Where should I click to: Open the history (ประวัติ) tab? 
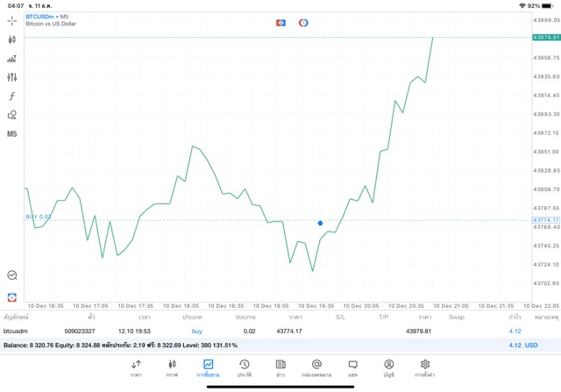click(245, 368)
